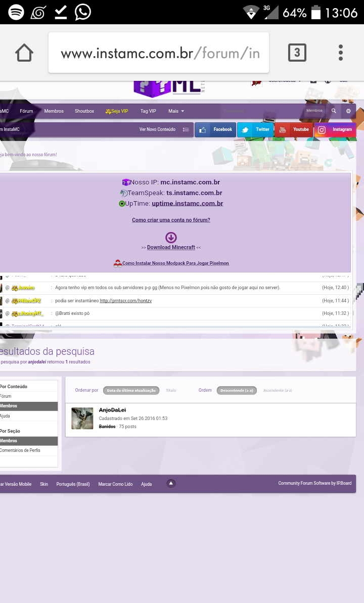Screen dimensions: 364x603
Task: Open the browser tab switcher showing 3
Action: pyautogui.click(x=297, y=53)
